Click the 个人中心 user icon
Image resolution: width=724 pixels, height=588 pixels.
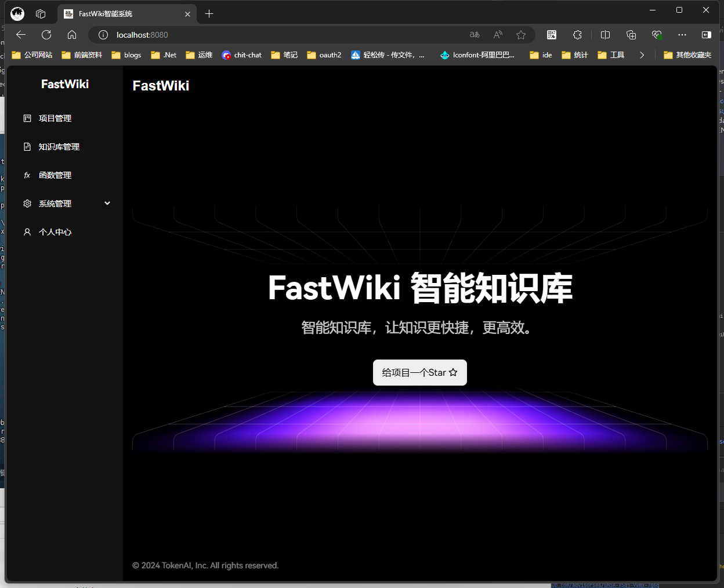pos(27,232)
